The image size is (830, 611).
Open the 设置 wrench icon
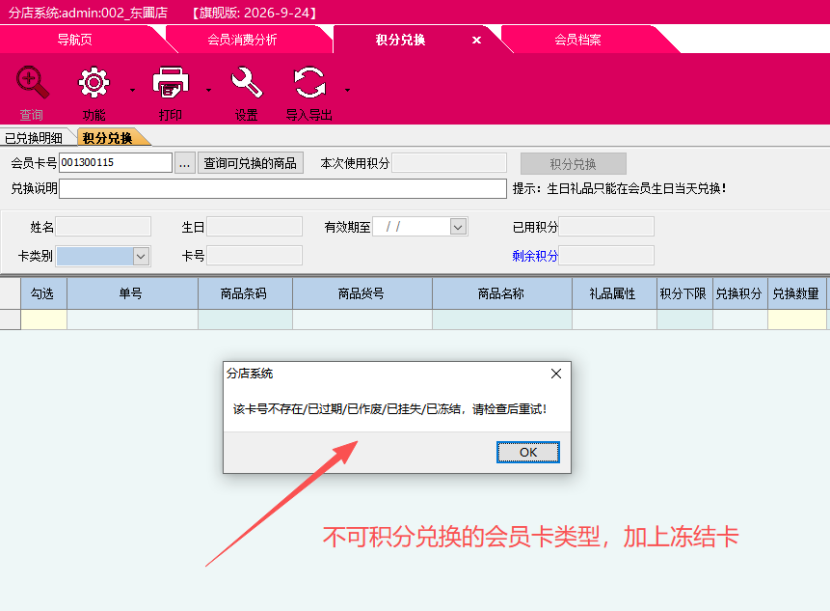(x=246, y=82)
